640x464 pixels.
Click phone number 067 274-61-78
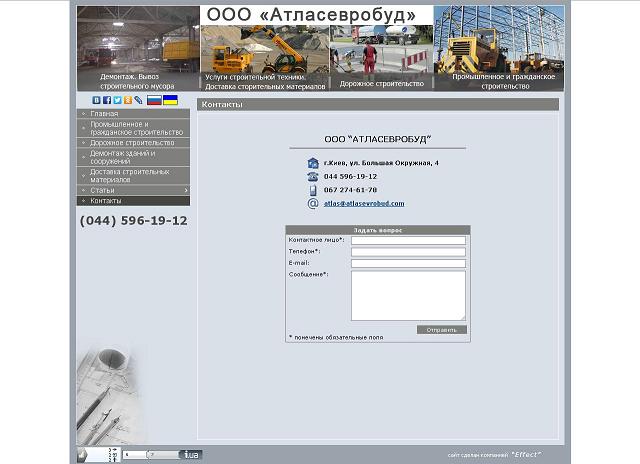tap(350, 190)
